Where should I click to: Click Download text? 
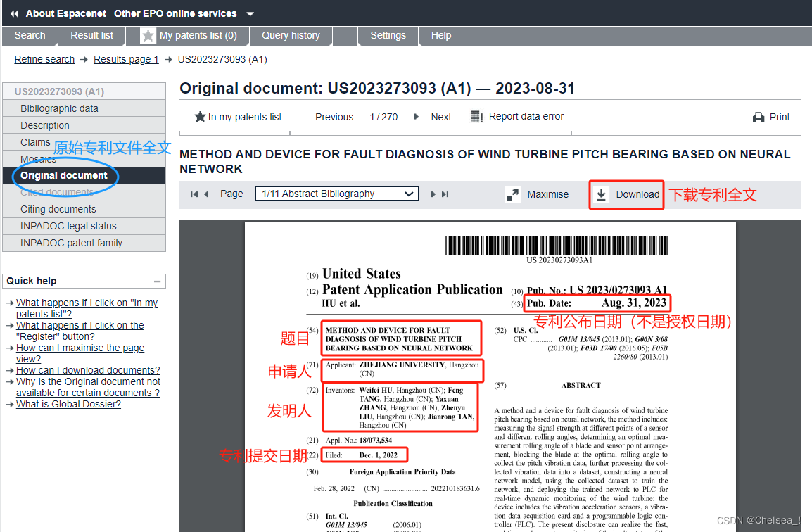(637, 194)
